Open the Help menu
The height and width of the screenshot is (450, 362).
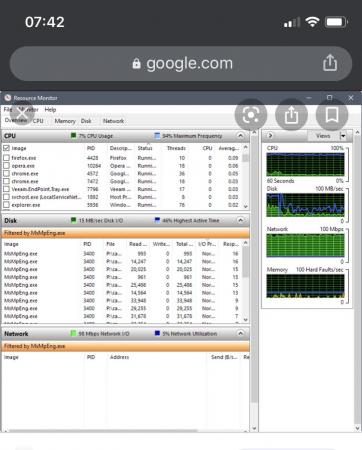50,110
